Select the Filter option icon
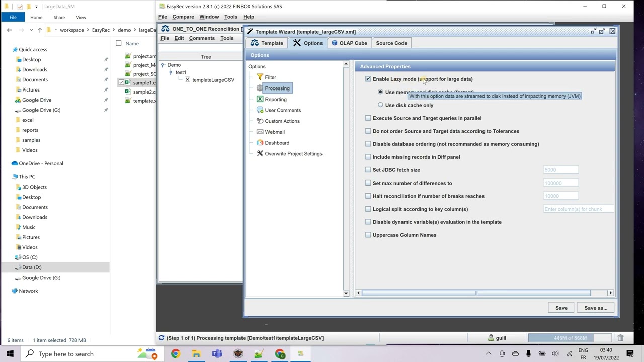Image resolution: width=644 pixels, height=362 pixels. pos(260,77)
